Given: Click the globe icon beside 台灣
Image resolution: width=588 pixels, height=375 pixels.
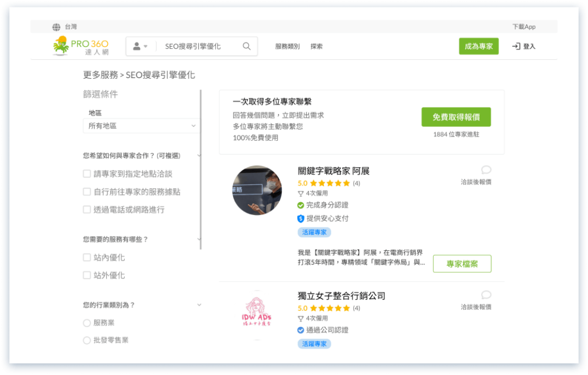Looking at the screenshot, I should (56, 26).
